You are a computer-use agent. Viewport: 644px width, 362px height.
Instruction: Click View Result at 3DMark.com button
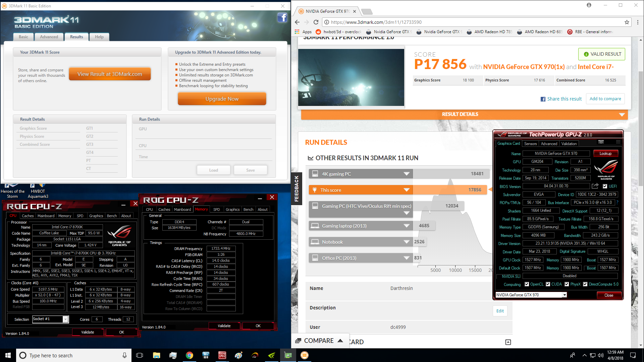pos(110,74)
